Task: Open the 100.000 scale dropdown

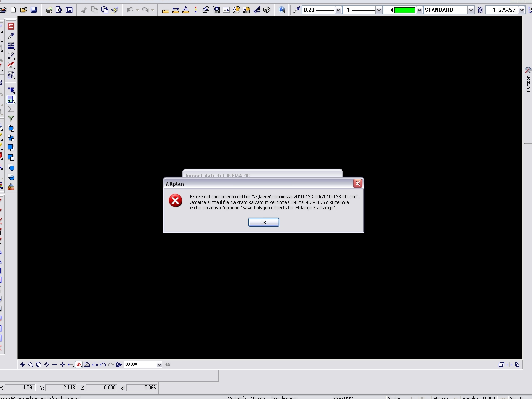Action: [159, 364]
